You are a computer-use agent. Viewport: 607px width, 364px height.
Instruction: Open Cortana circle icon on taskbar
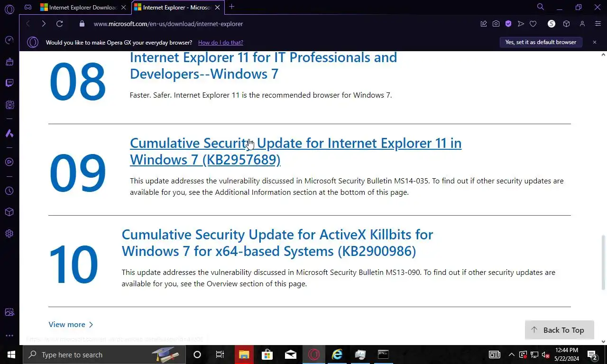tap(197, 355)
